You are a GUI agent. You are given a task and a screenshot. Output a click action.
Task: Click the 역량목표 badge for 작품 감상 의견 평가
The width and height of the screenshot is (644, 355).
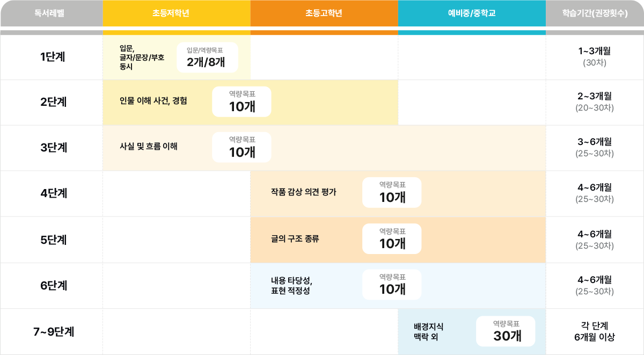point(392,192)
